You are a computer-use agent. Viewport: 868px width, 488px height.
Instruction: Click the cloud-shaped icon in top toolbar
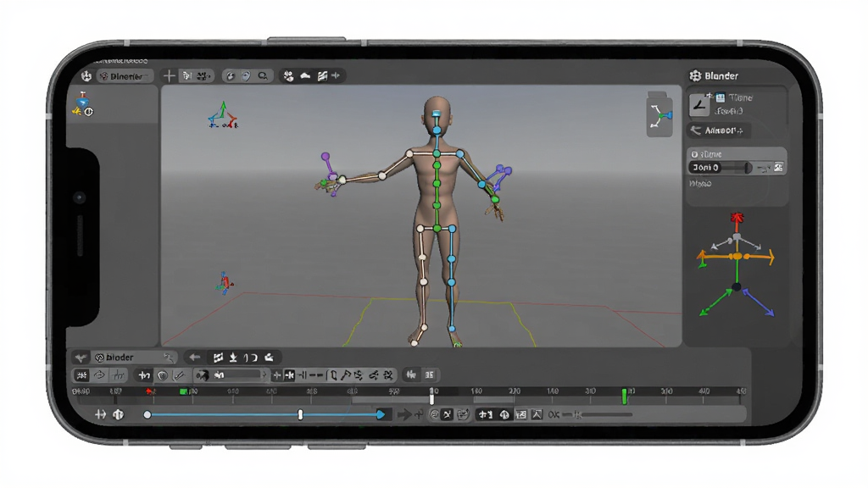point(305,75)
